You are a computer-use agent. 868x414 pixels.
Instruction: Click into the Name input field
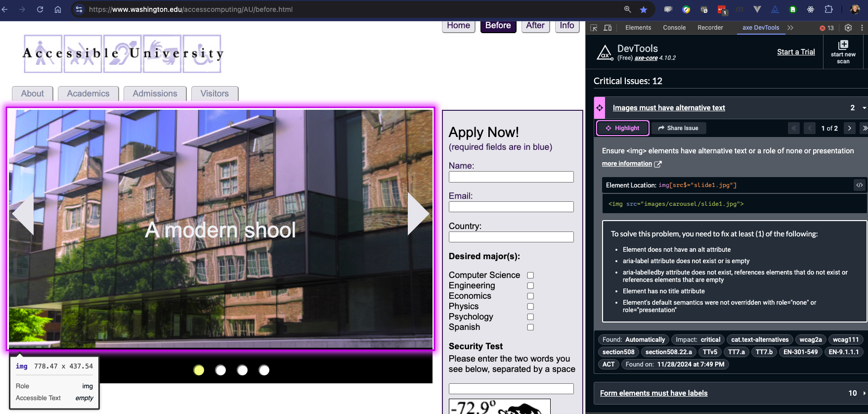point(511,177)
